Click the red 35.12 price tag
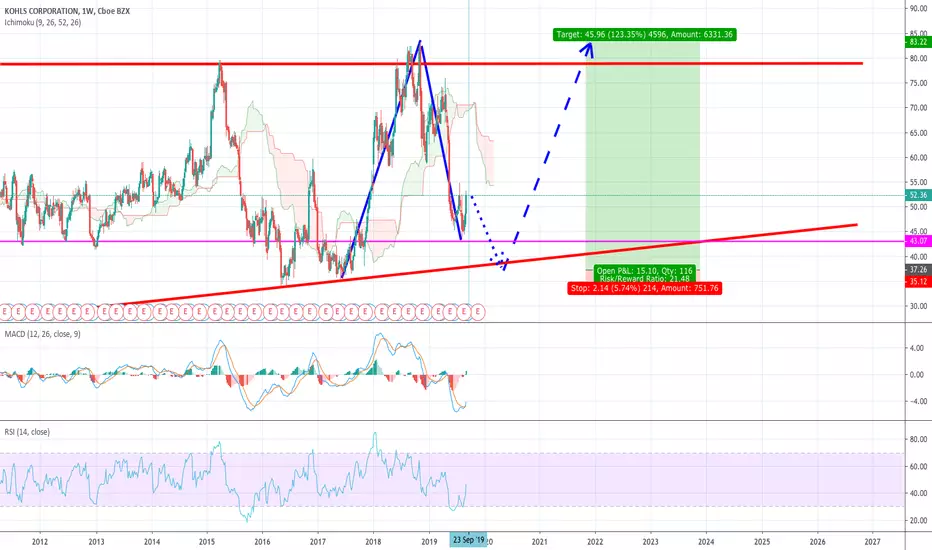The image size is (932, 550). pyautogui.click(x=917, y=281)
